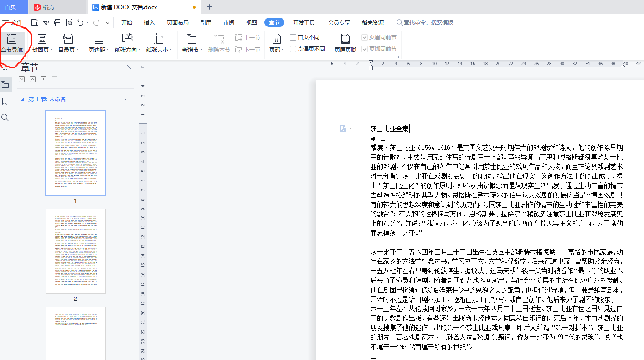644x360 pixels.
Task: Open the 文件 file menu
Action: pos(12,22)
